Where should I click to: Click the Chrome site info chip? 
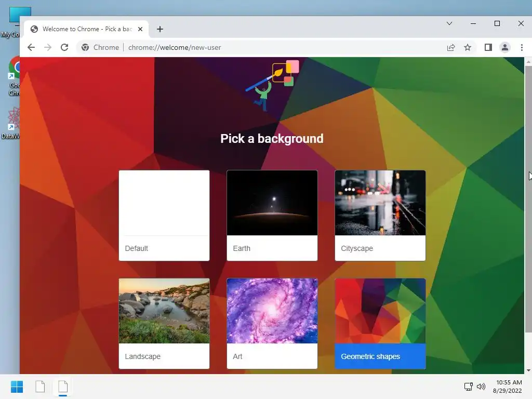[100, 47]
